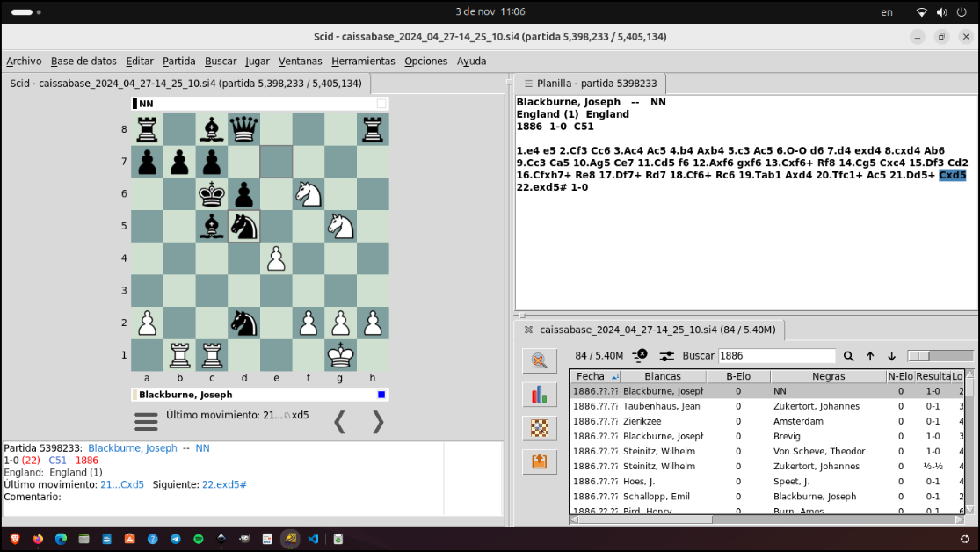This screenshot has height=552, width=980.
Task: Sort list by Fecha column header
Action: click(x=591, y=376)
